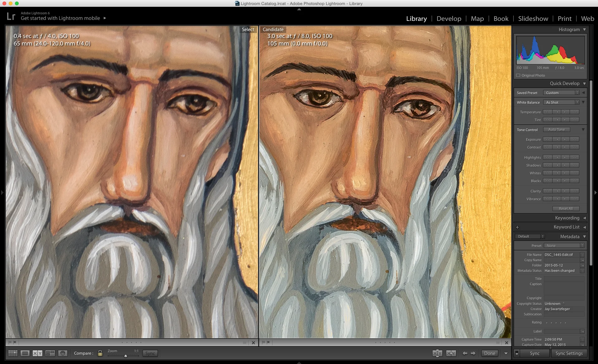The height and width of the screenshot is (364, 598).
Task: Increase Exposure by large step
Action: (x=575, y=139)
